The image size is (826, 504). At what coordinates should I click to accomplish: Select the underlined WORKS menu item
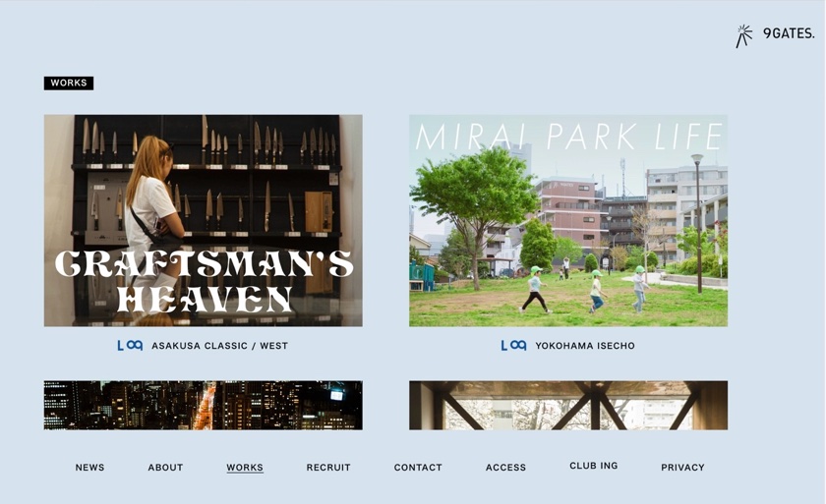(245, 468)
